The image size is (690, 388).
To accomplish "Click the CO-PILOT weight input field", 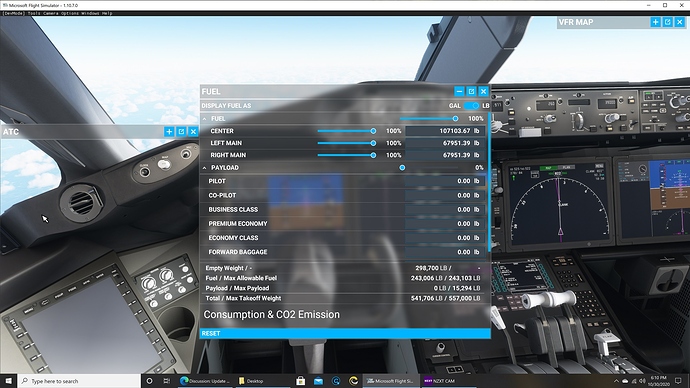I will [445, 195].
